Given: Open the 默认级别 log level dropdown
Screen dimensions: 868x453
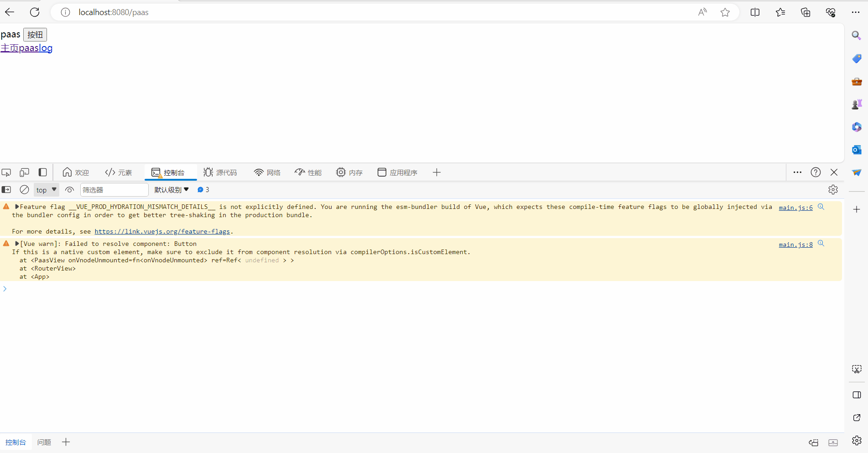Looking at the screenshot, I should click(x=172, y=189).
